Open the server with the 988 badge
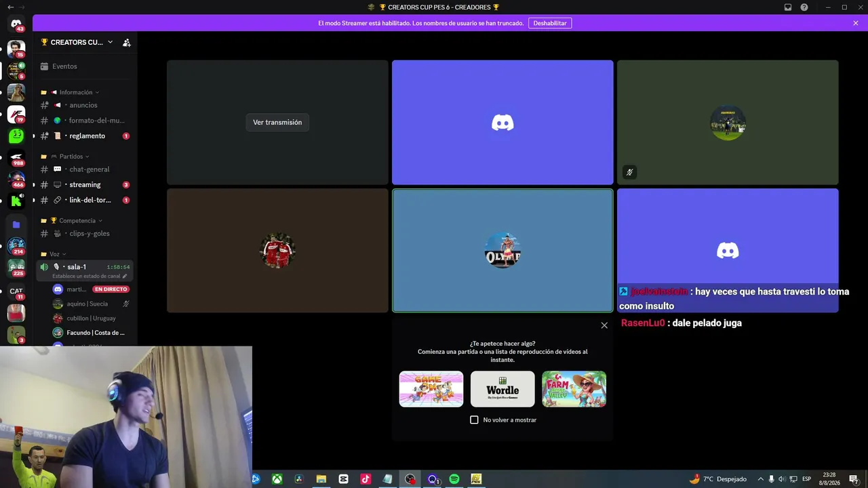Image resolution: width=868 pixels, height=488 pixels. coord(16,158)
